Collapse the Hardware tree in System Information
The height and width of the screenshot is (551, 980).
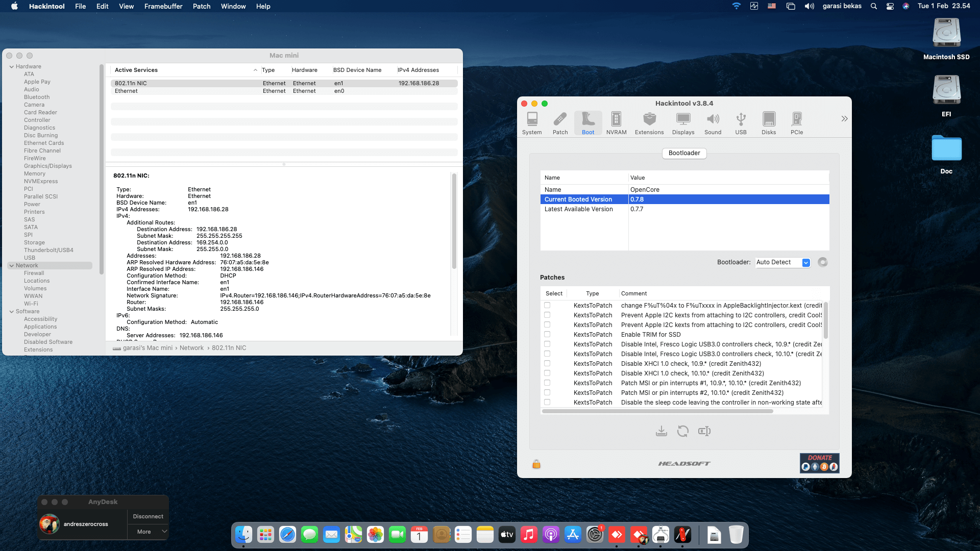11,66
